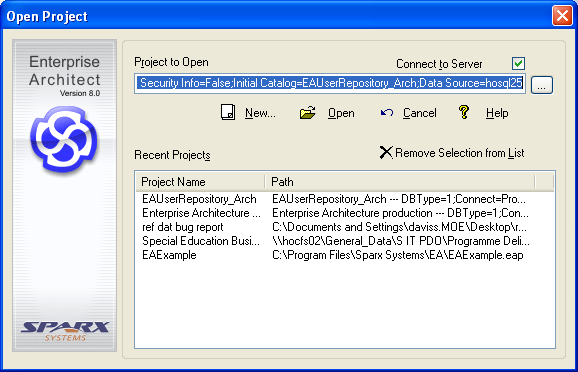Click the C:\Documents and Settings\daviss.MOE path
Viewport: 578px width, 372px height.
[399, 227]
